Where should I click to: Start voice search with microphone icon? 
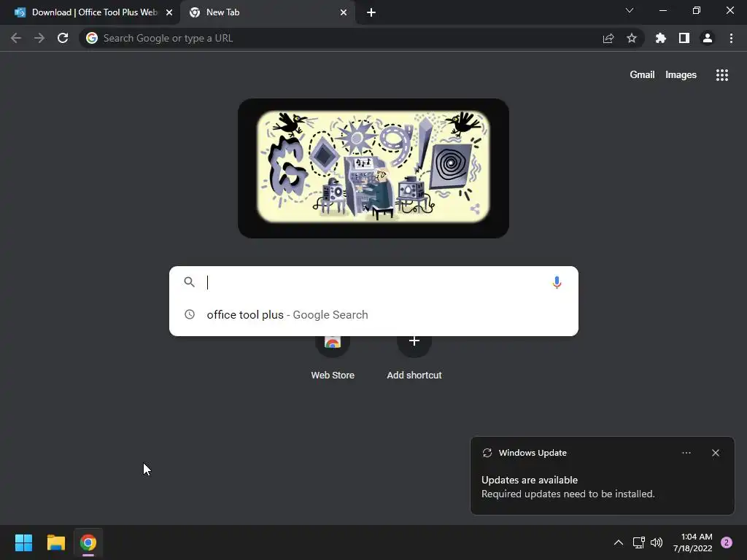(x=557, y=282)
